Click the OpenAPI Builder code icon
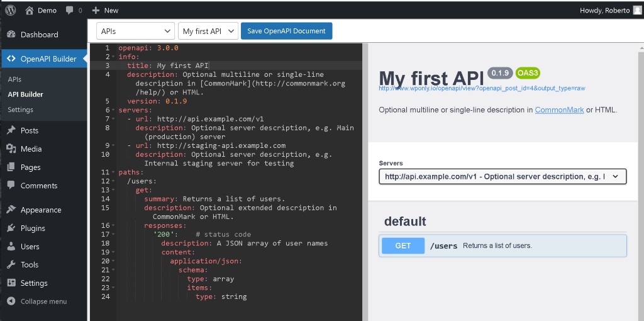This screenshot has height=321, width=644. click(x=11, y=59)
